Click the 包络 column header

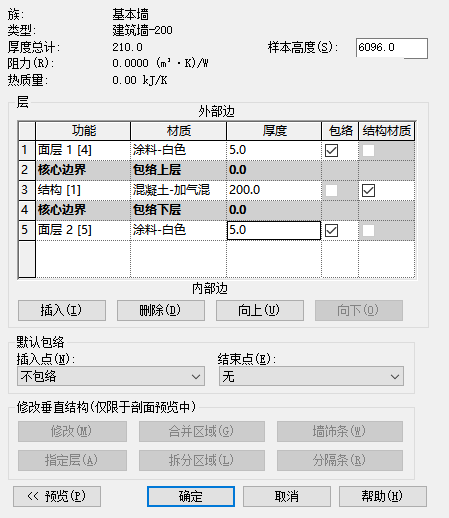point(340,131)
